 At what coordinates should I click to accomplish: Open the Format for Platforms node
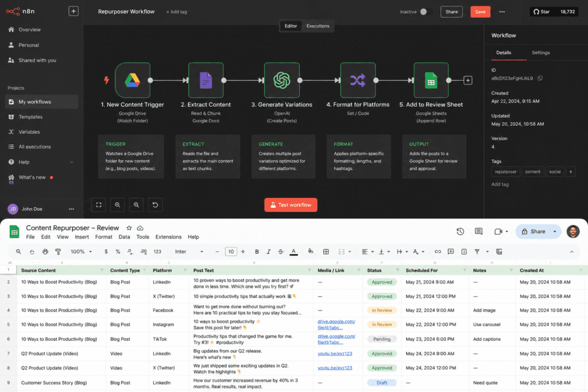[x=358, y=80]
